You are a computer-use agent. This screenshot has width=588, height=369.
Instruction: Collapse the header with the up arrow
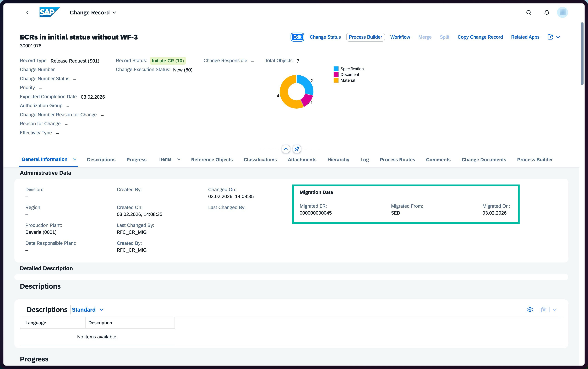286,149
